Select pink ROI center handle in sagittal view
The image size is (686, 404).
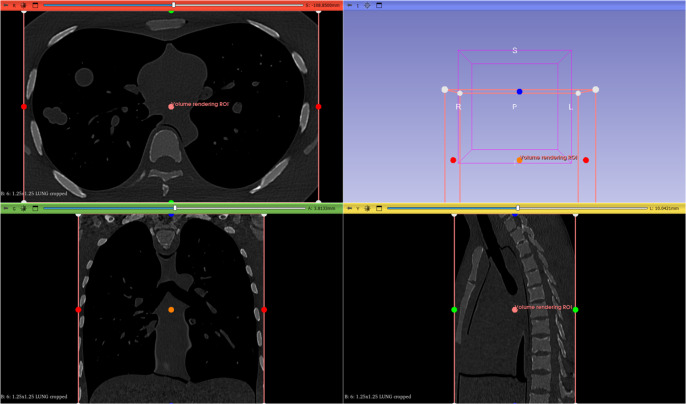(x=514, y=309)
